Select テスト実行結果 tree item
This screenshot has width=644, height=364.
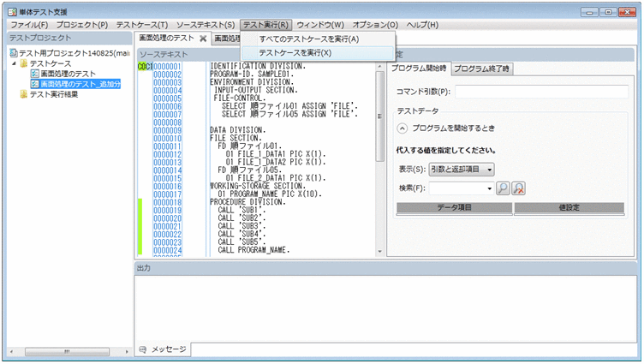54,94
